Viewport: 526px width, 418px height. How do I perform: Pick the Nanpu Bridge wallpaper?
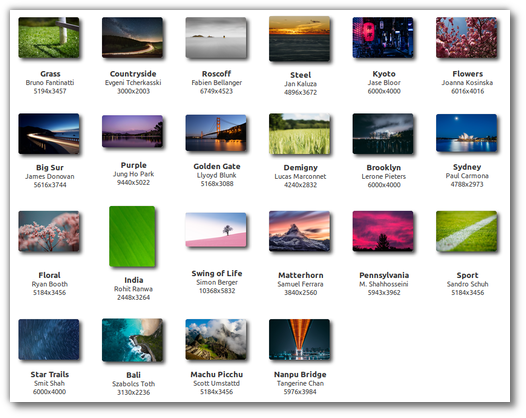(x=300, y=339)
